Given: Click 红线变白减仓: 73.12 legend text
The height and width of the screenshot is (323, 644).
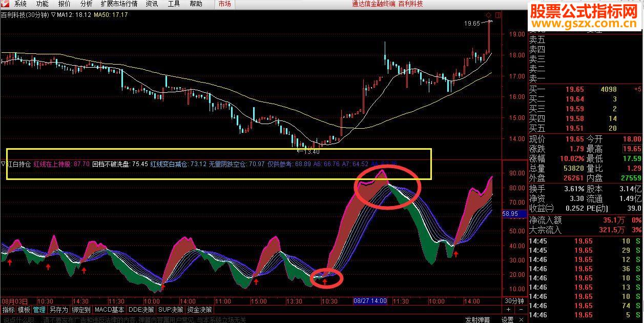Looking at the screenshot, I should click(x=178, y=164).
